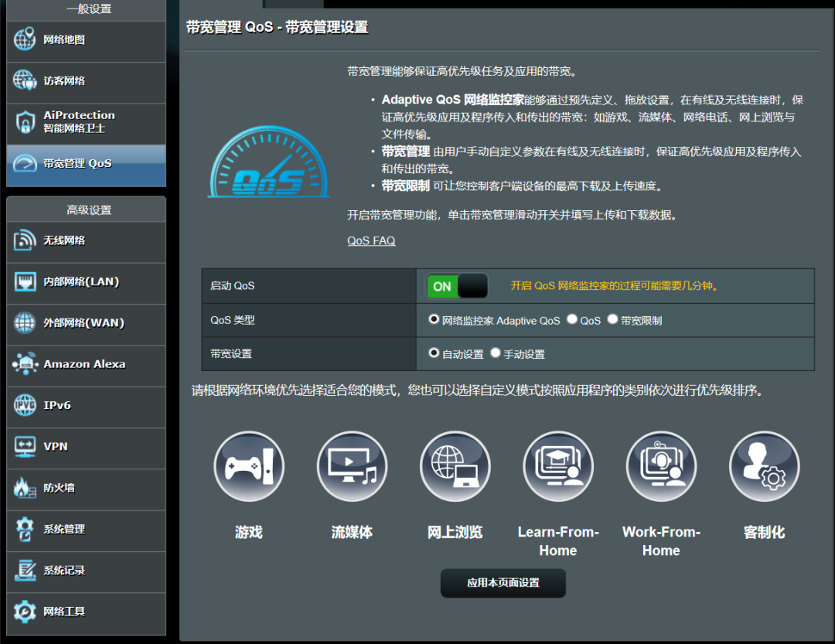
Task: Click the yellow 开启 QoS 网络监控家 notice text
Action: (x=615, y=286)
